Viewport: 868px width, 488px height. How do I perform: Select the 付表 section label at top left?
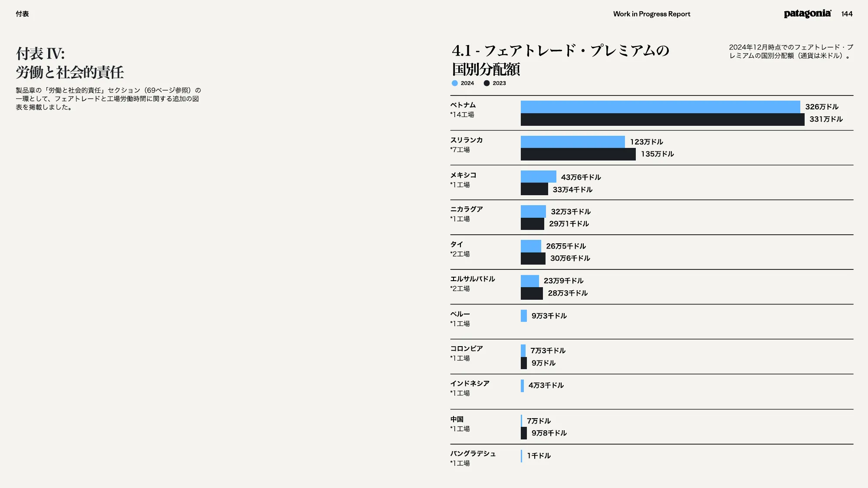(x=22, y=14)
